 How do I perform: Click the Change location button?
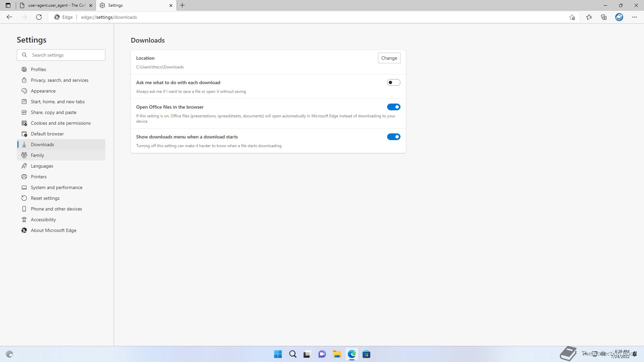(x=389, y=58)
